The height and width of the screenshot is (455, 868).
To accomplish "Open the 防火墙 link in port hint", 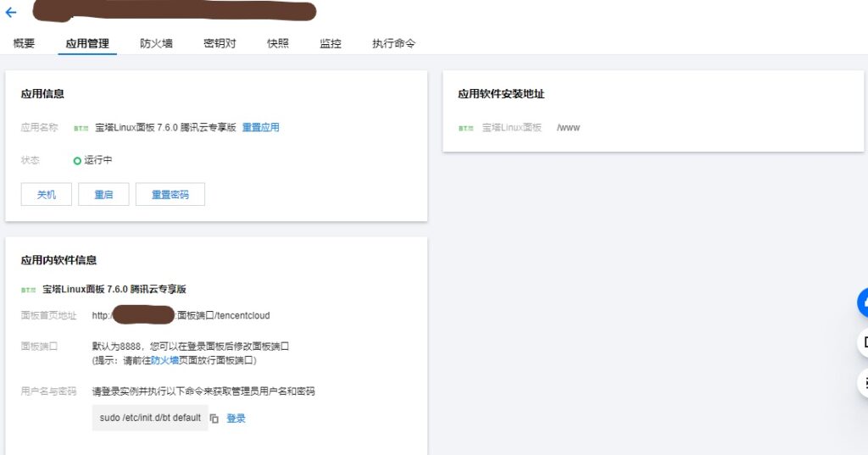I will pos(164,360).
